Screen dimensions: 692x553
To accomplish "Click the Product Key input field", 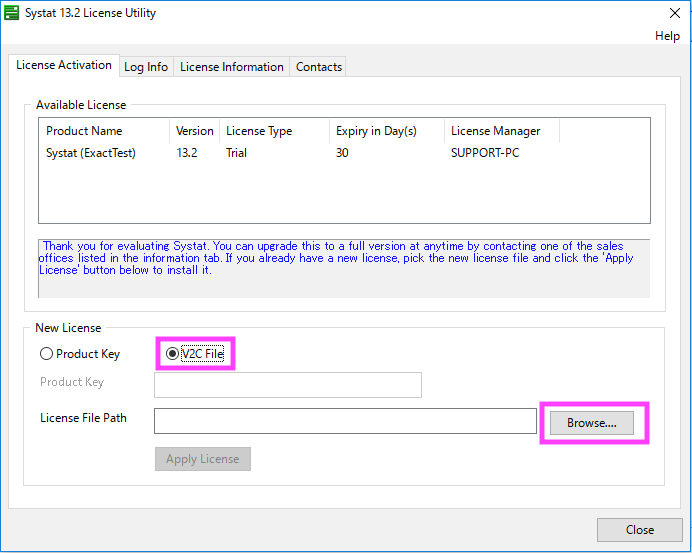I will pyautogui.click(x=288, y=385).
